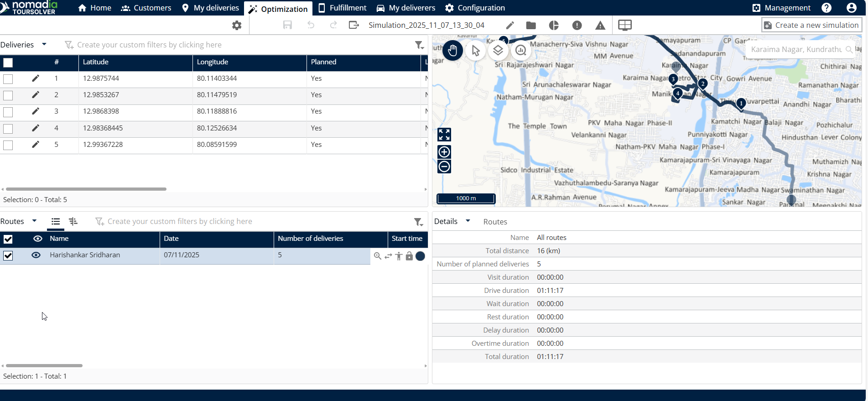Screen dimensions: 868x401
Task: Open simulation folder icon in toolbar
Action: (531, 26)
